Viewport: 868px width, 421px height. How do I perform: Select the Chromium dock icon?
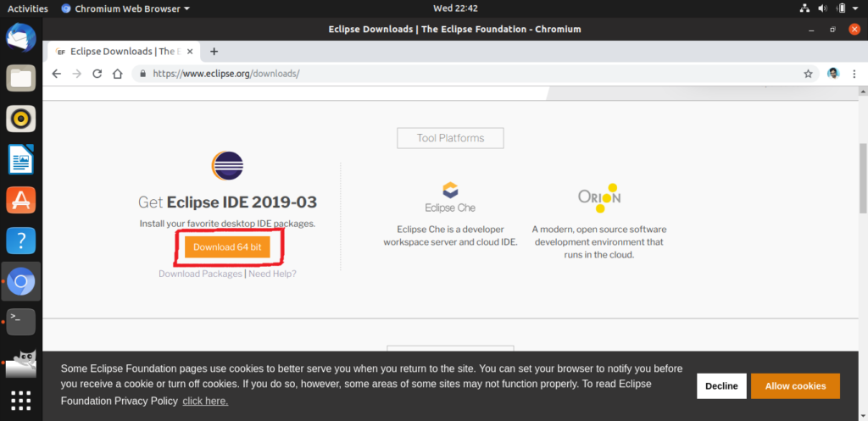21,281
